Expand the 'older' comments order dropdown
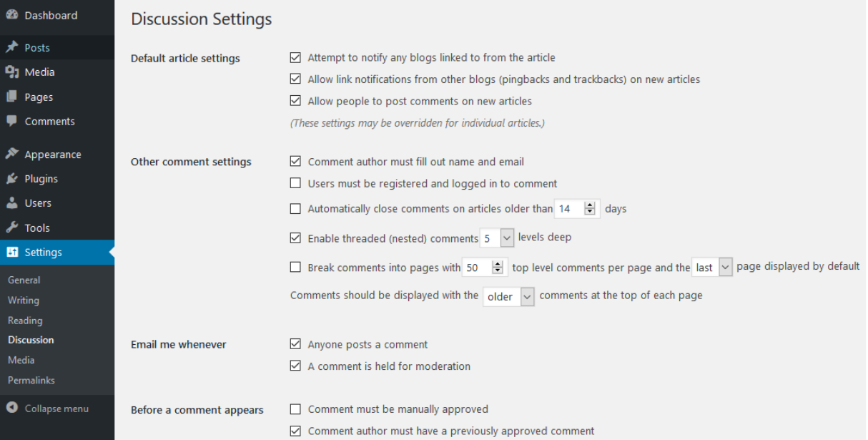This screenshot has height=440, width=868. click(x=508, y=296)
